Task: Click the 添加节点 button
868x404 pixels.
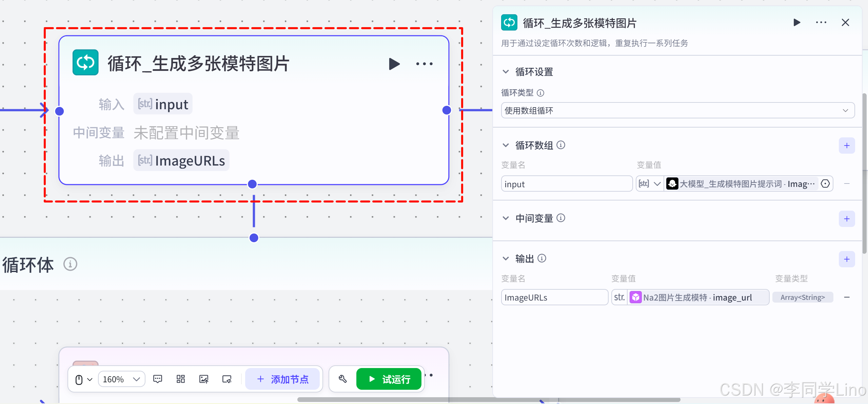Action: coord(282,379)
